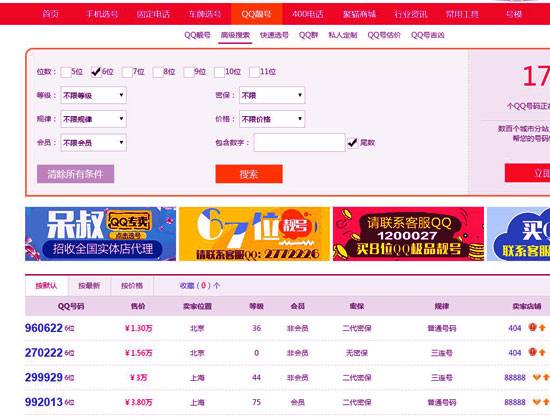
Task: Open 行业资讯 in the top navigation
Action: tap(411, 14)
